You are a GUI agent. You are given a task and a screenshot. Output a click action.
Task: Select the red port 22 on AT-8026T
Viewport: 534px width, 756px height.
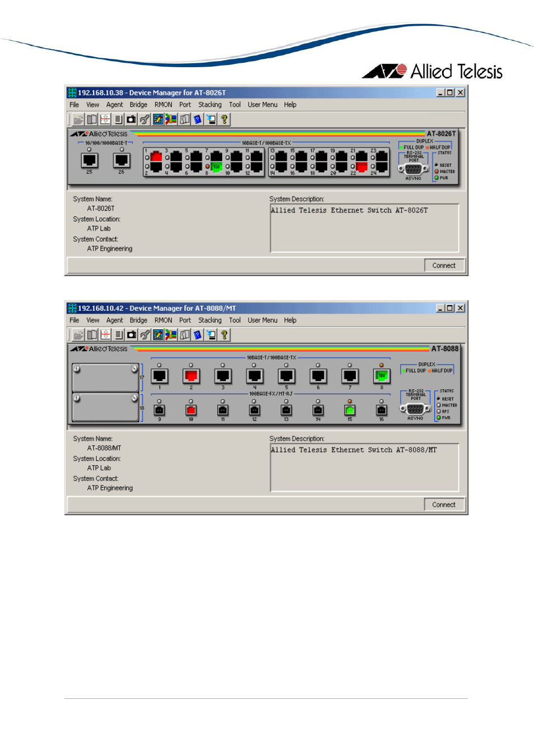(362, 166)
